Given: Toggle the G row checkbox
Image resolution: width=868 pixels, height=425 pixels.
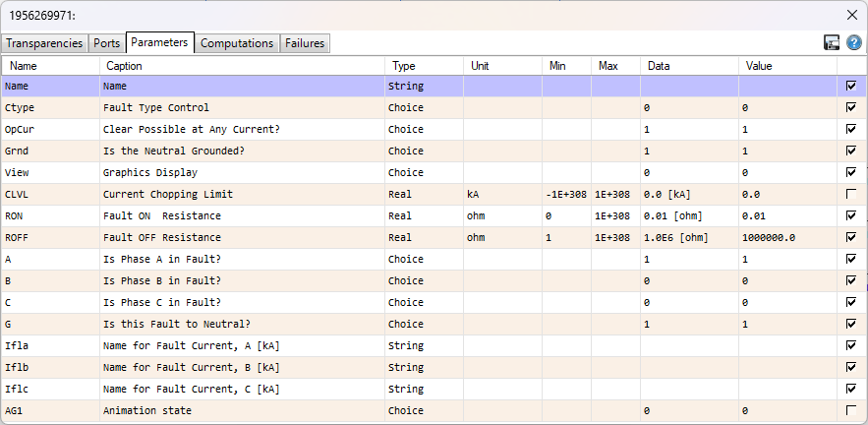Looking at the screenshot, I should [x=851, y=324].
